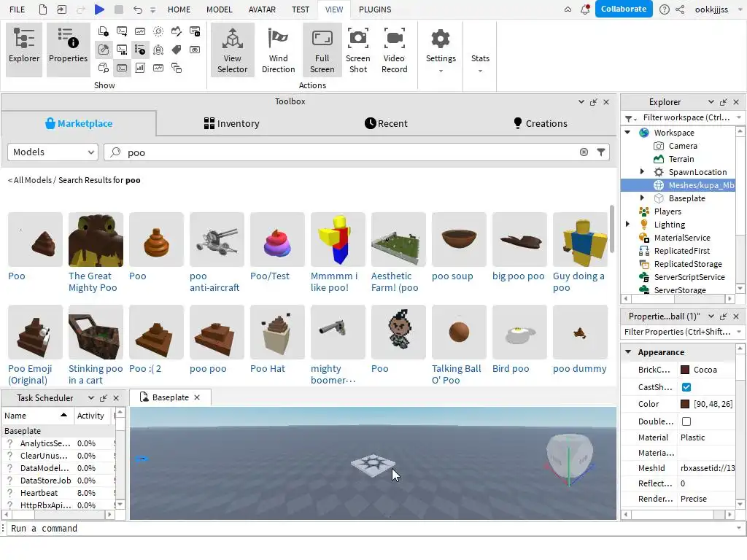The width and height of the screenshot is (747, 560).
Task: Enable the DoubleSided checkbox
Action: tap(686, 421)
